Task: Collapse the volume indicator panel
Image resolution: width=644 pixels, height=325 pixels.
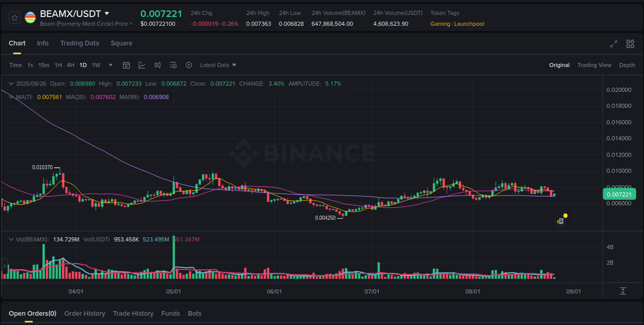Action: 11,239
